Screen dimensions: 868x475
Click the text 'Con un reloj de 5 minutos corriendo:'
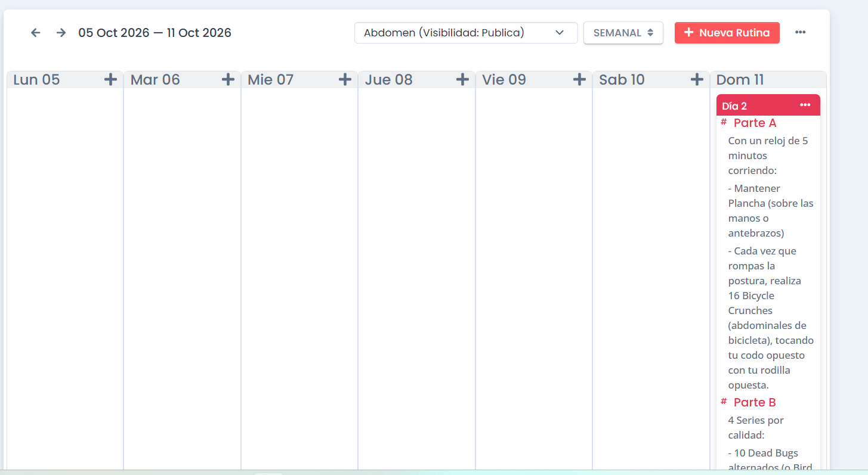(768, 156)
